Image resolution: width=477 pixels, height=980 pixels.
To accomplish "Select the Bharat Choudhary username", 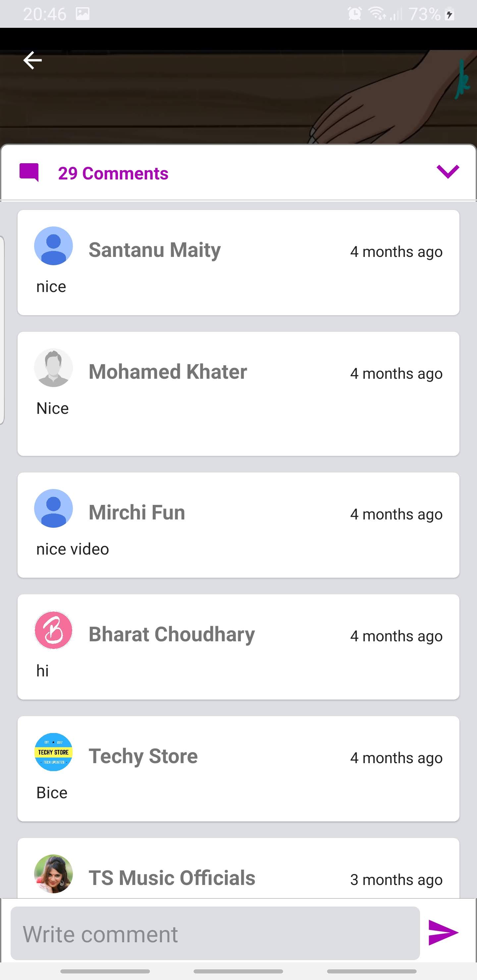I will tap(172, 634).
